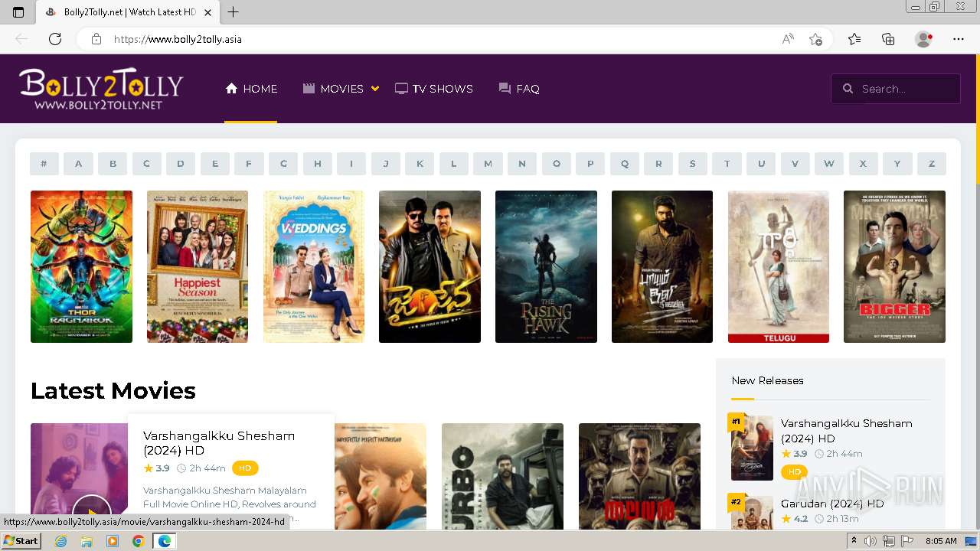Select the Bolly2Tolly.net browser tab

pos(129,12)
